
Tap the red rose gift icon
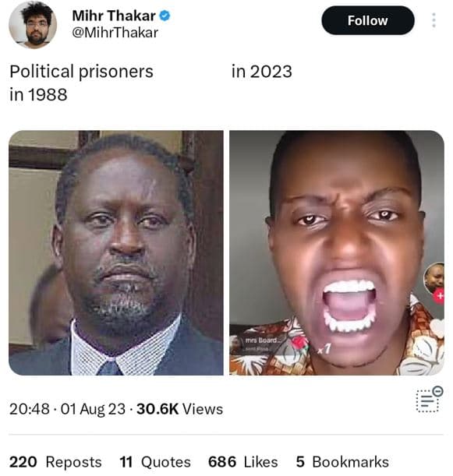[x=299, y=344]
